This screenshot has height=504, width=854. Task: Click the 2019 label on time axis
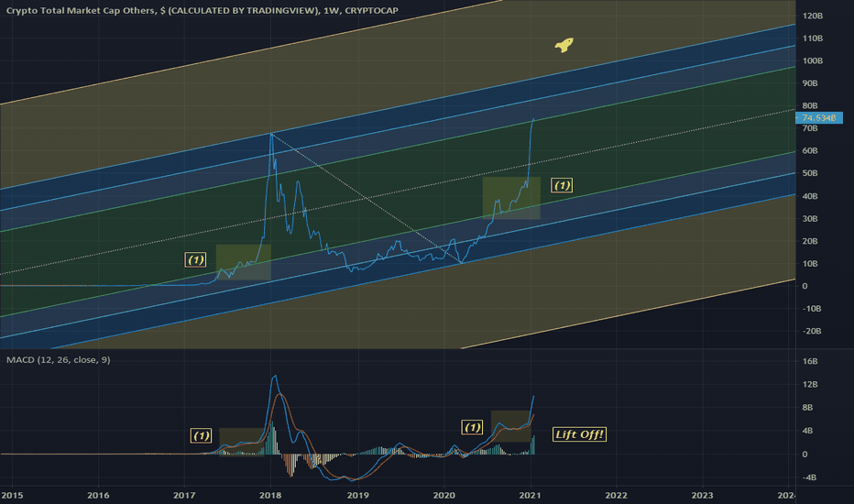click(x=358, y=495)
